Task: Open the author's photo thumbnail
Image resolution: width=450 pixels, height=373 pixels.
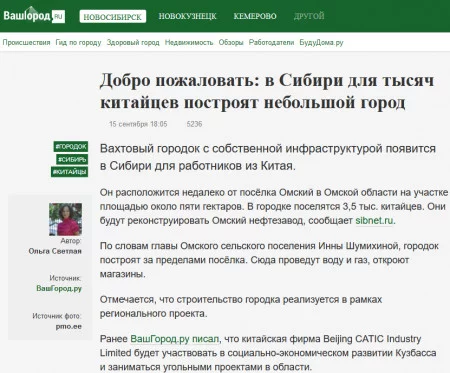Action: (x=65, y=219)
